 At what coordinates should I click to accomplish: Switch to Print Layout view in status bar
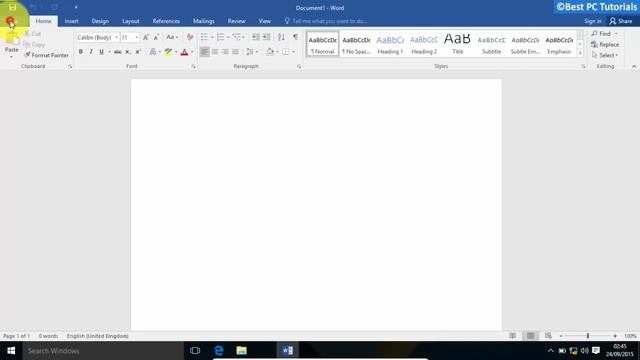tap(530, 336)
